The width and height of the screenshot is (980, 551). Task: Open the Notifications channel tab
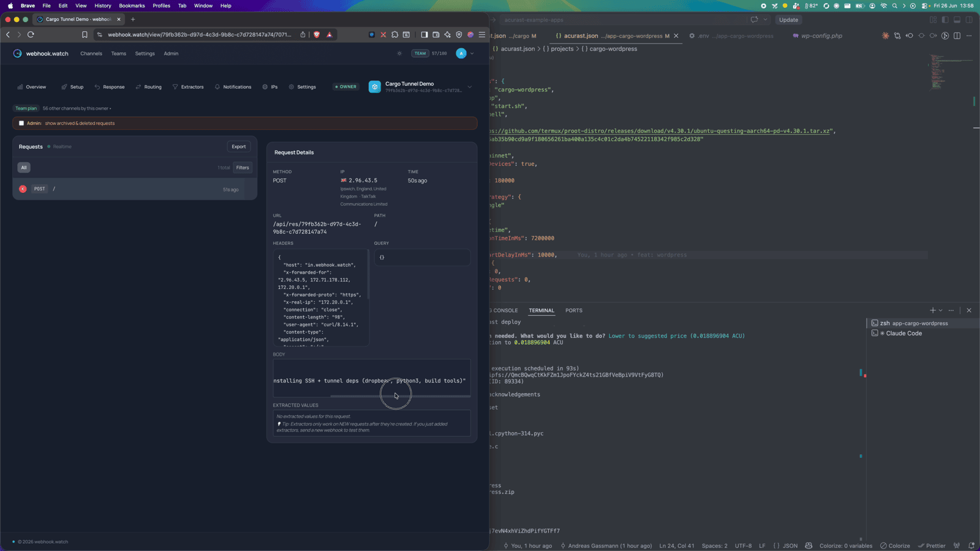click(x=233, y=87)
